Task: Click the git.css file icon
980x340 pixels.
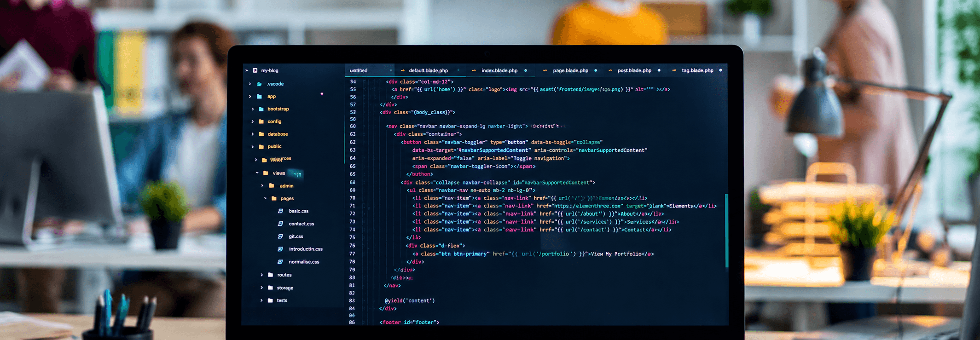Action: click(280, 236)
